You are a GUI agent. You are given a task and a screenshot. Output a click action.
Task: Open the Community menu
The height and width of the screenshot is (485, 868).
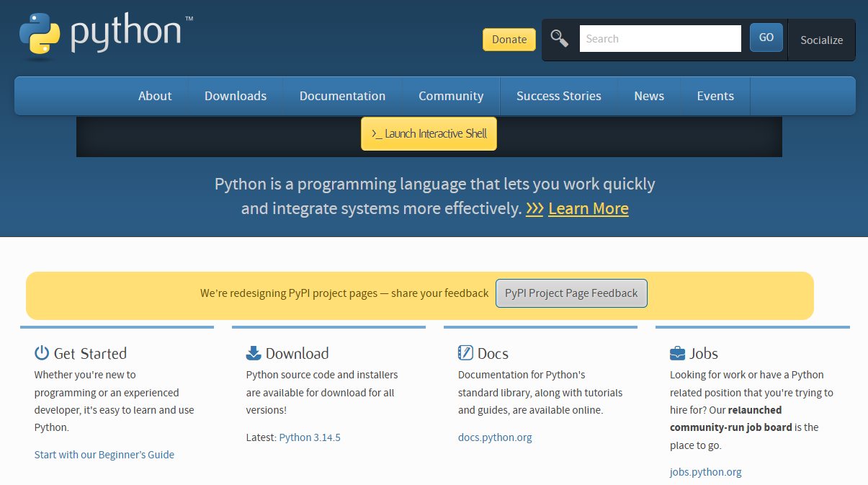tap(451, 96)
